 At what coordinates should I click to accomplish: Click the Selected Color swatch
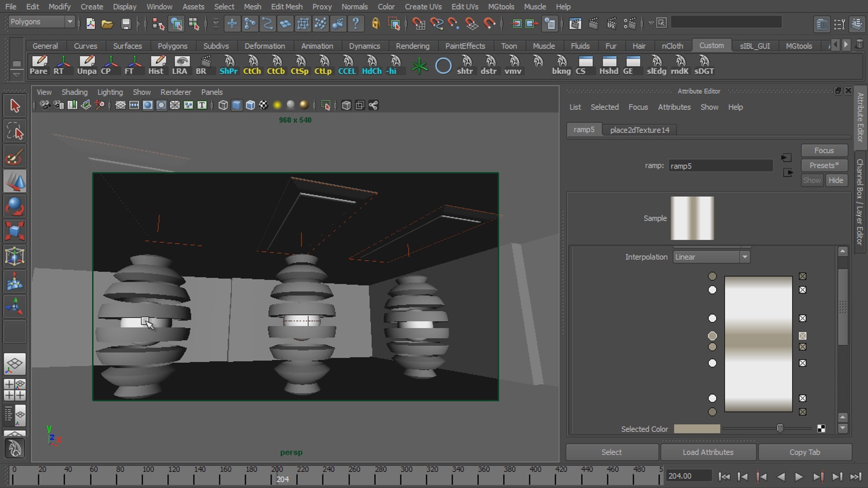(x=697, y=429)
